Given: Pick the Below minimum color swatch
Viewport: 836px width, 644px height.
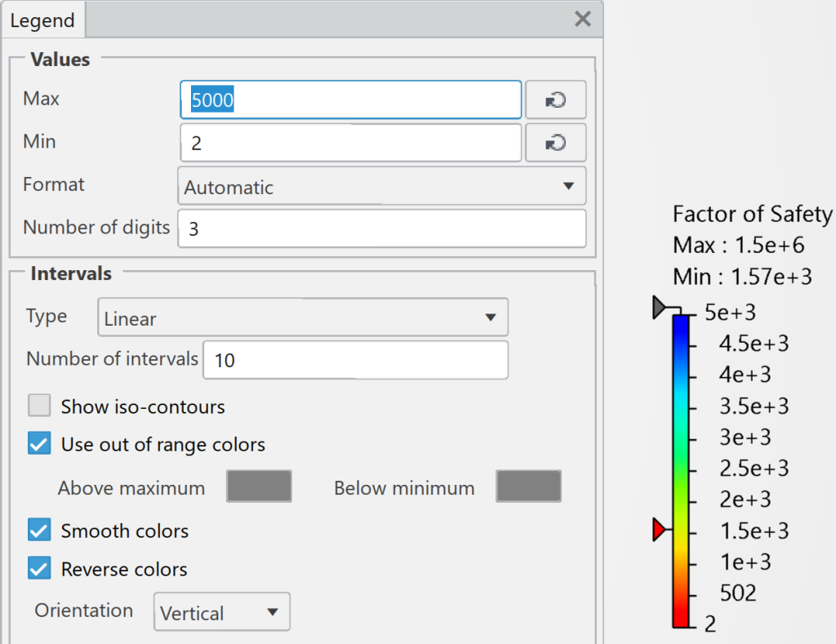Looking at the screenshot, I should coord(528,486).
